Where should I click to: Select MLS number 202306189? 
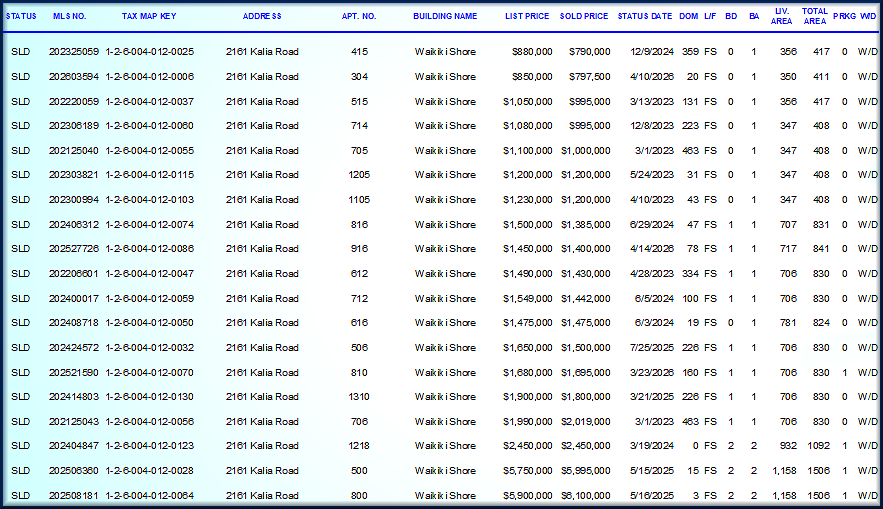pyautogui.click(x=74, y=126)
